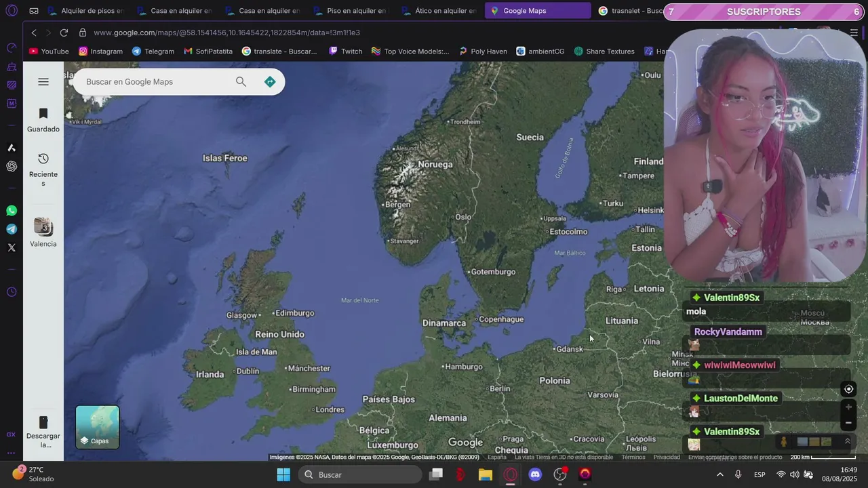Click the Copenhague label on map

[501, 319]
